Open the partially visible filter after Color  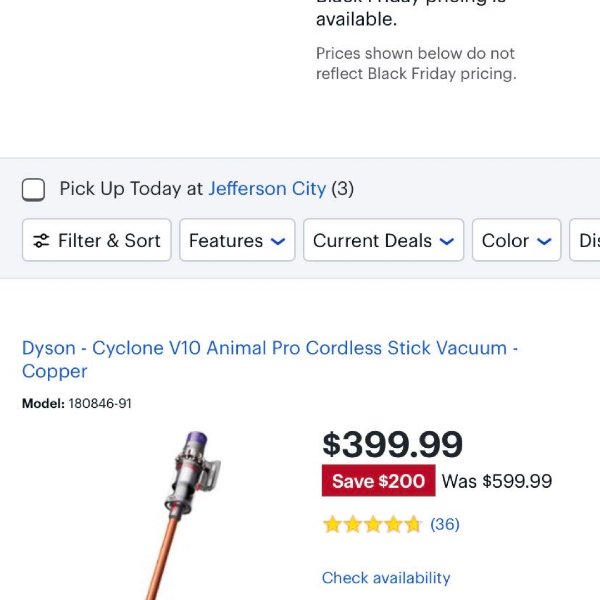(585, 240)
